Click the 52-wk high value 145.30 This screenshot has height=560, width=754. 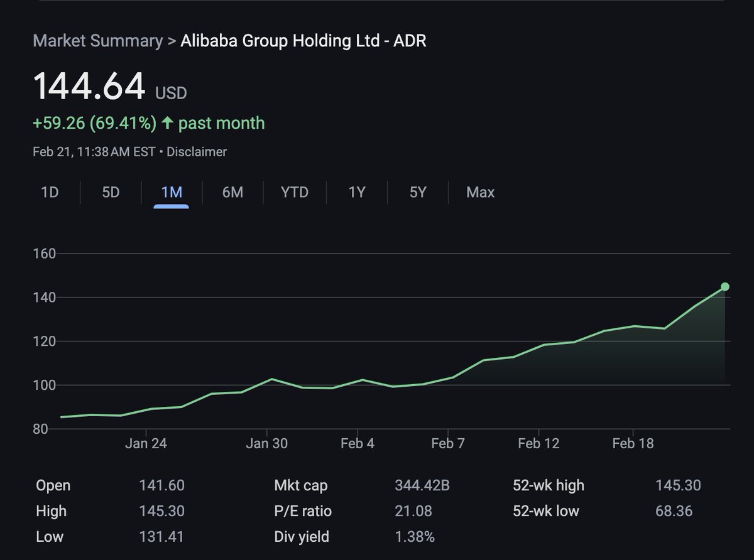coord(678,485)
